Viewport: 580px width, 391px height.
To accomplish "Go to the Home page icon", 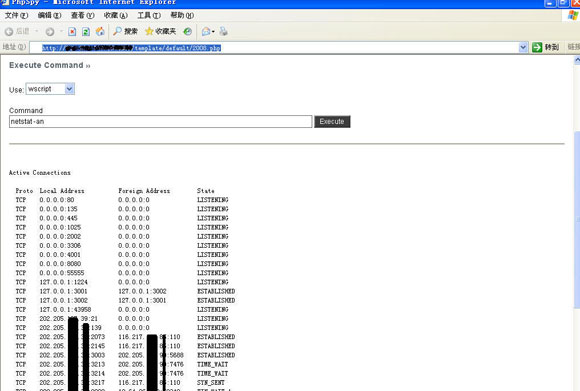I will coord(100,31).
